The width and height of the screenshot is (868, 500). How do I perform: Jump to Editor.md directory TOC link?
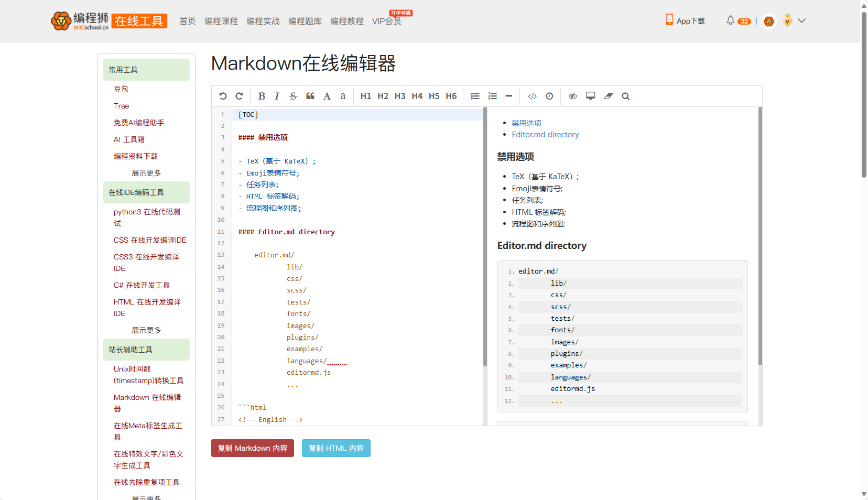point(545,135)
